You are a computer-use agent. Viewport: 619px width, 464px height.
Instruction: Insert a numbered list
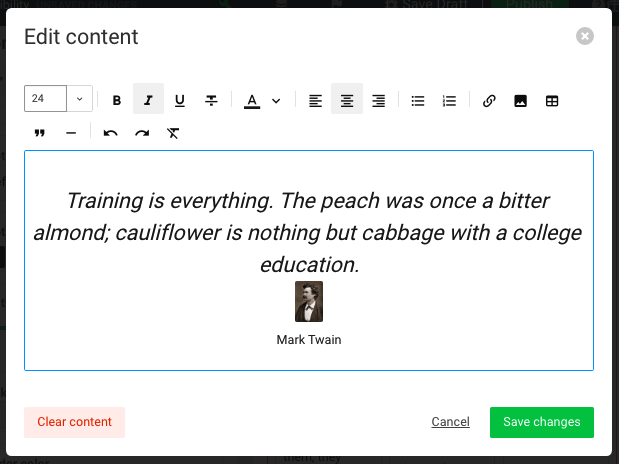[x=449, y=100]
